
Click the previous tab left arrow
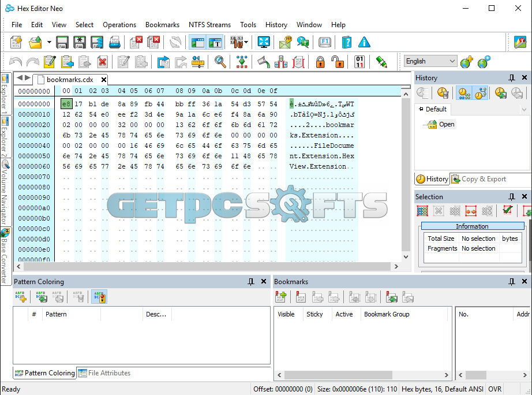[20, 78]
